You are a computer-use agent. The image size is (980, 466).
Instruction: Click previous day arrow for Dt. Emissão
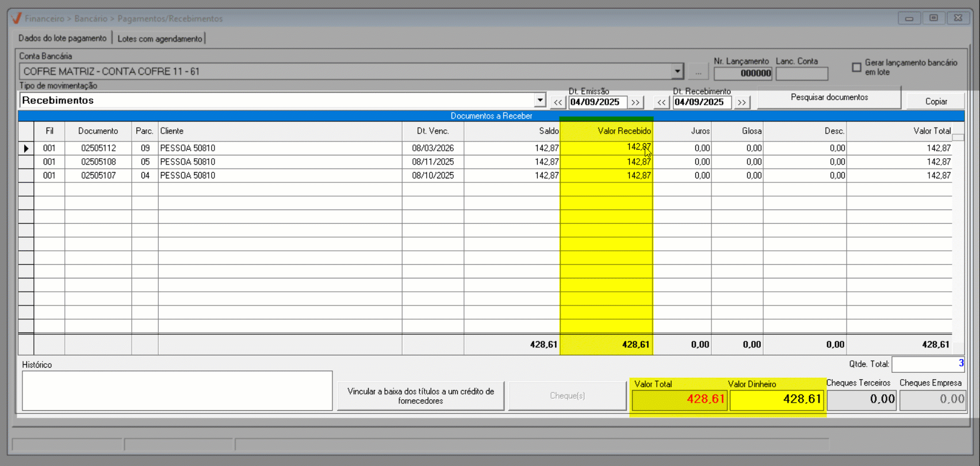tap(557, 102)
